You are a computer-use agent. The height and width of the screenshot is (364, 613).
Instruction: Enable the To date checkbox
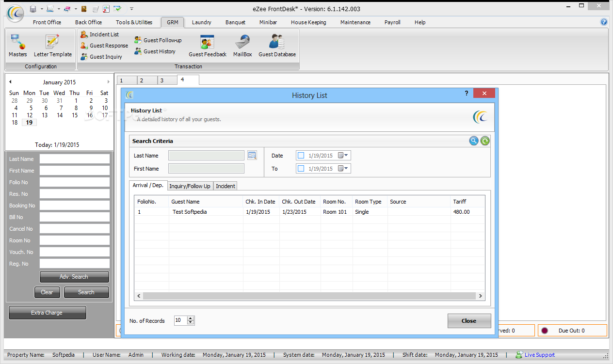(x=301, y=169)
